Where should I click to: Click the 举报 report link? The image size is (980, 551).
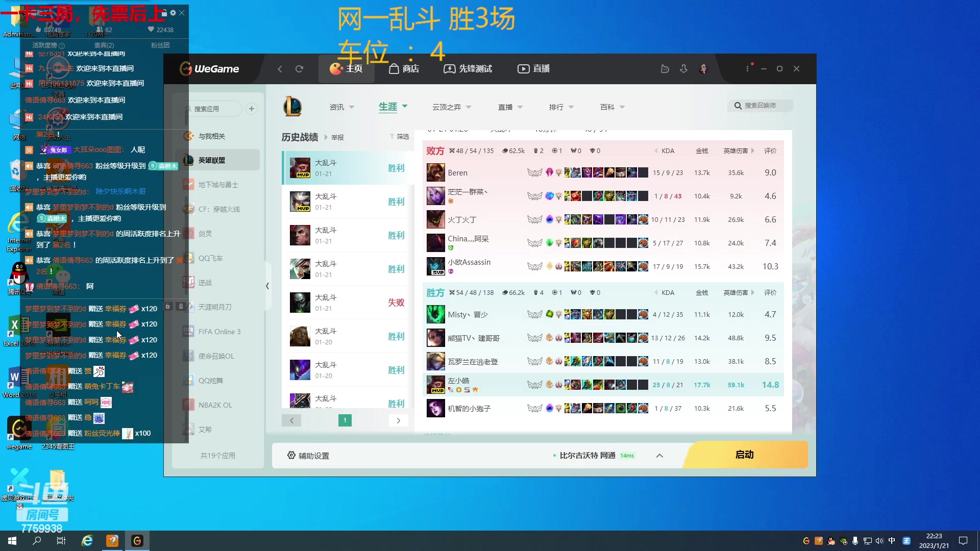pyautogui.click(x=337, y=138)
